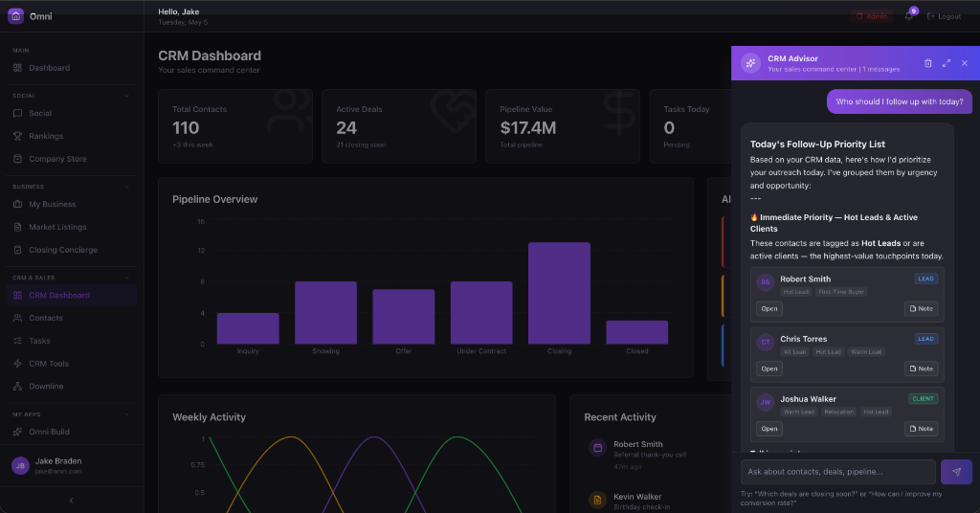980x513 pixels.
Task: Click the Active Deals card
Action: click(399, 126)
